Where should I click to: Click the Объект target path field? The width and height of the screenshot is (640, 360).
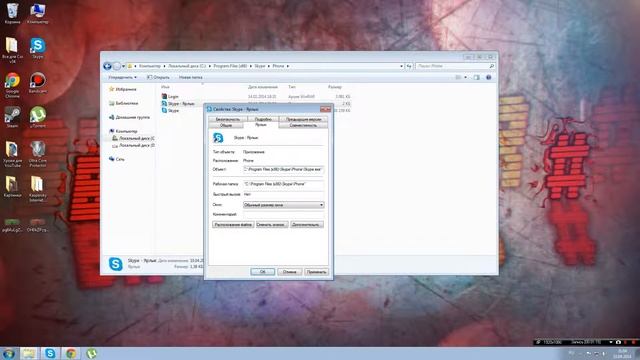[x=284, y=169]
